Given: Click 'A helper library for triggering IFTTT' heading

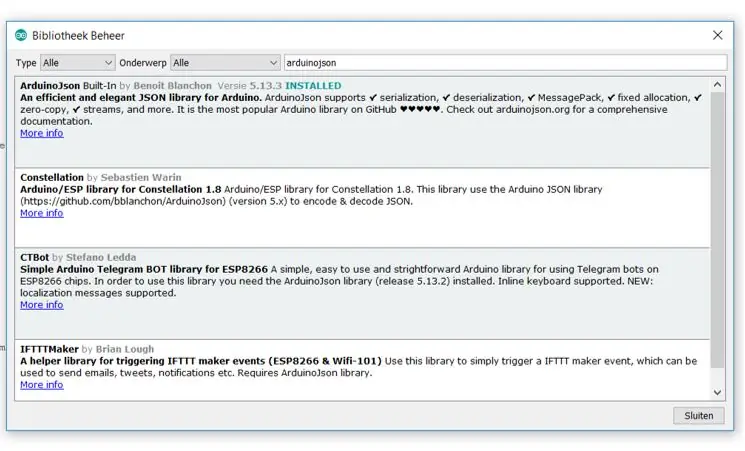Looking at the screenshot, I should (x=201, y=361).
